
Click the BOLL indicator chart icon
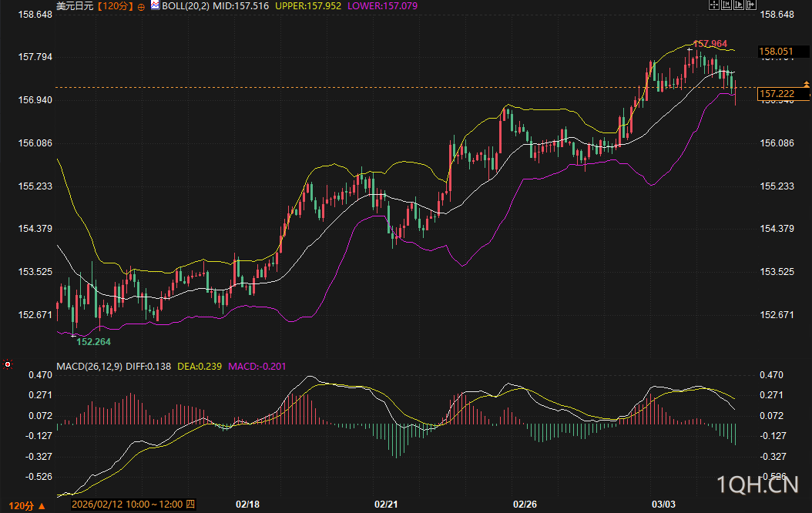click(x=155, y=5)
